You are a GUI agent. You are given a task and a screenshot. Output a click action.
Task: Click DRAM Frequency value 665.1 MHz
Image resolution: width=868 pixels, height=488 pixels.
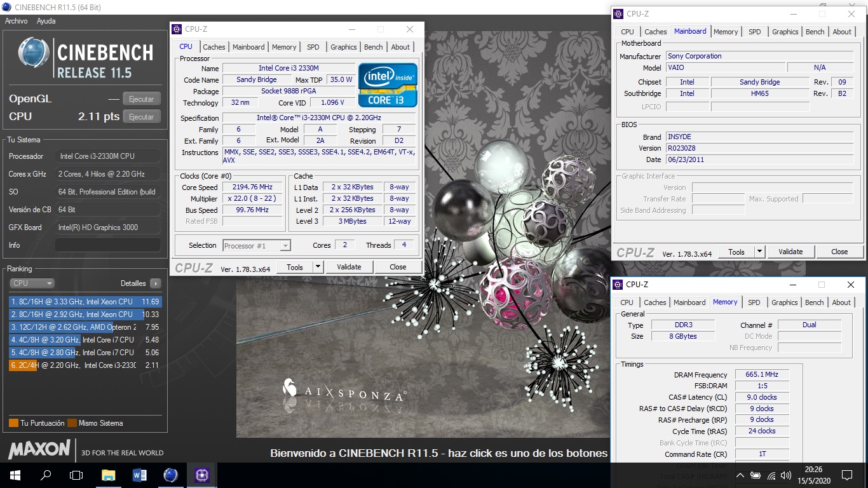[x=762, y=375]
